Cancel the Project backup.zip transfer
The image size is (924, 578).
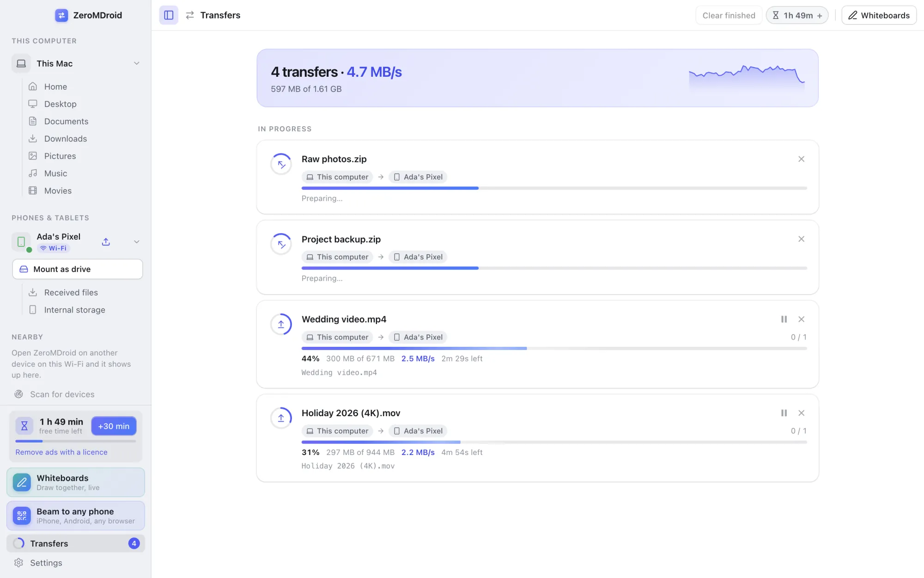click(802, 239)
